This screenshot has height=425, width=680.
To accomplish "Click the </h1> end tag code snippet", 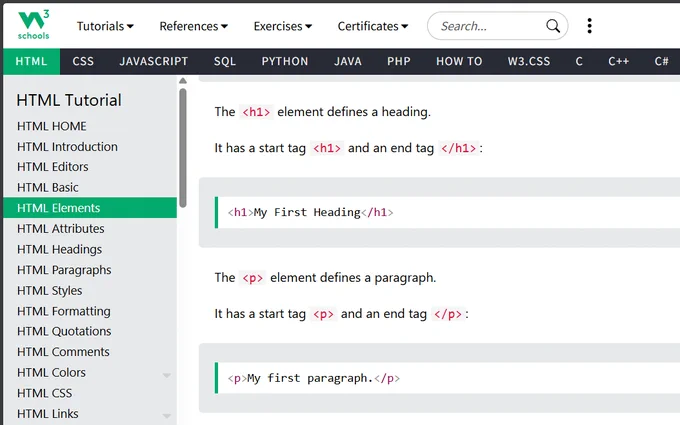I will pos(458,148).
